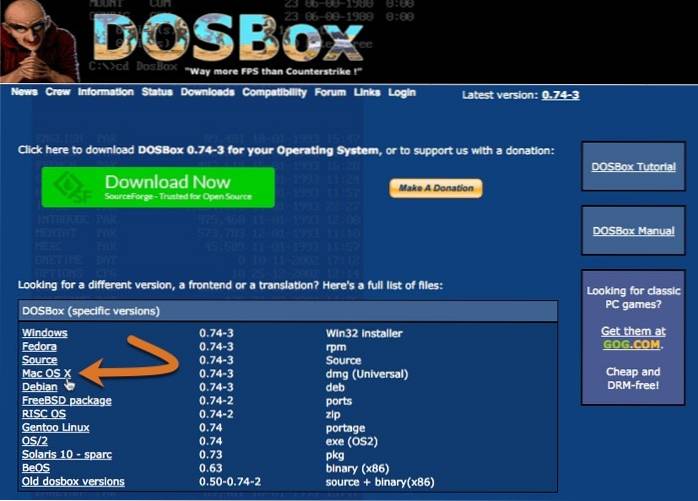Open the Old dosbox versions link

click(73, 481)
